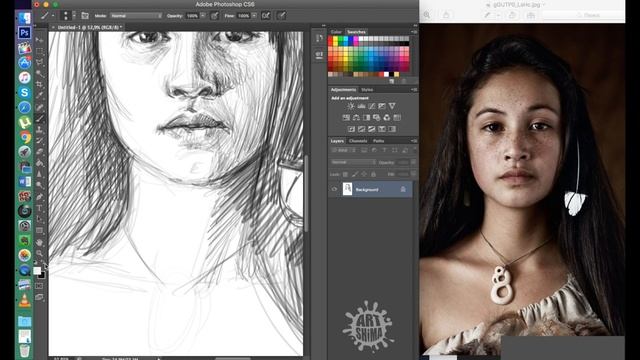Open the Adjustments panel options menu
Screen dimensions: 640x360
[x=414, y=89]
